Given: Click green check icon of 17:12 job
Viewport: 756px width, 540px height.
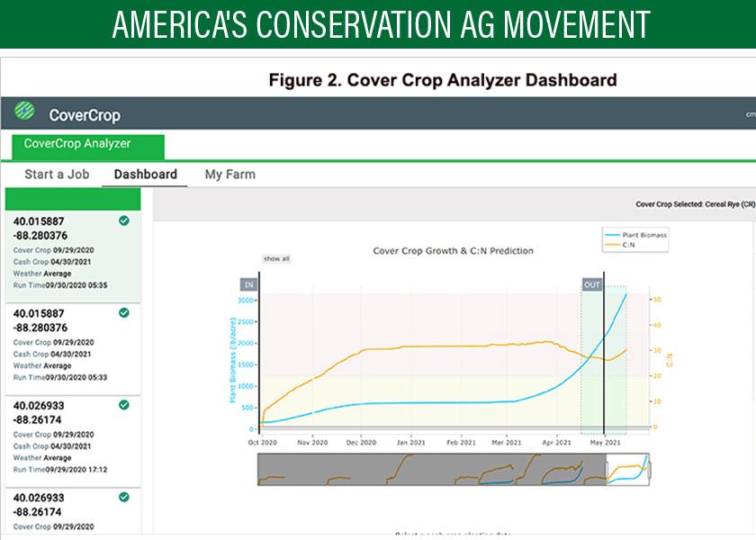Looking at the screenshot, I should pyautogui.click(x=124, y=404).
